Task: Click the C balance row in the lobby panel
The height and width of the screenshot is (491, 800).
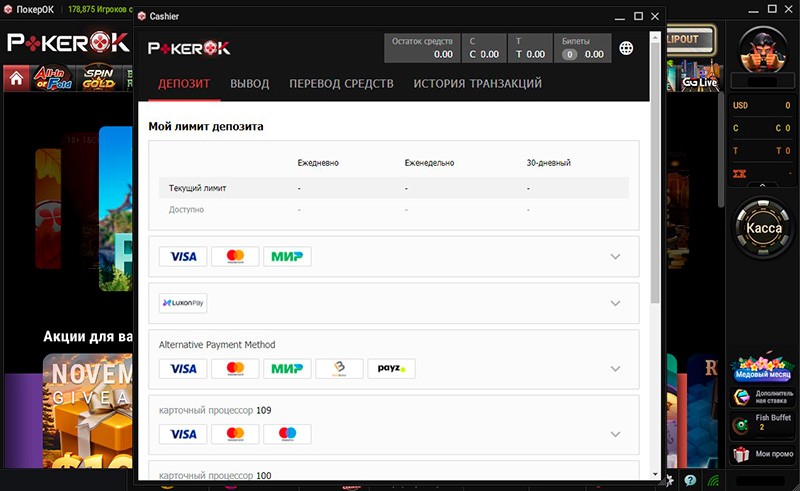Action: [x=762, y=128]
